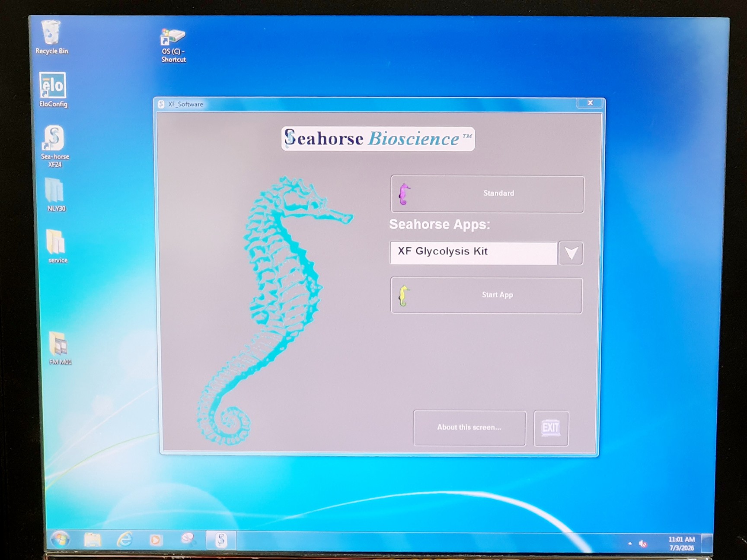Open Windows Media Player from taskbar
747x560 pixels.
coord(156,540)
